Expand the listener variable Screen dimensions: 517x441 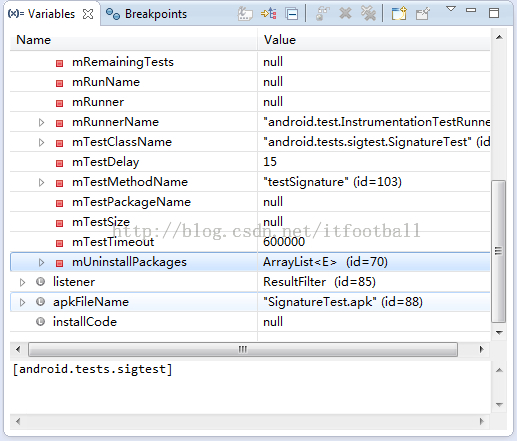22,282
